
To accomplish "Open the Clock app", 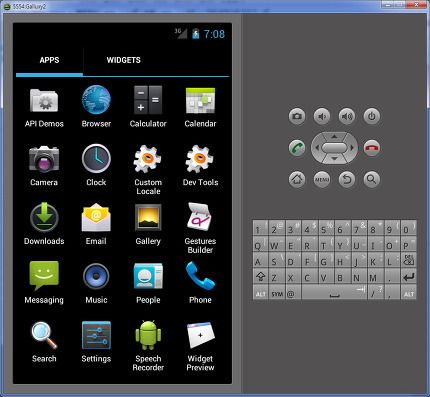I will (x=96, y=166).
